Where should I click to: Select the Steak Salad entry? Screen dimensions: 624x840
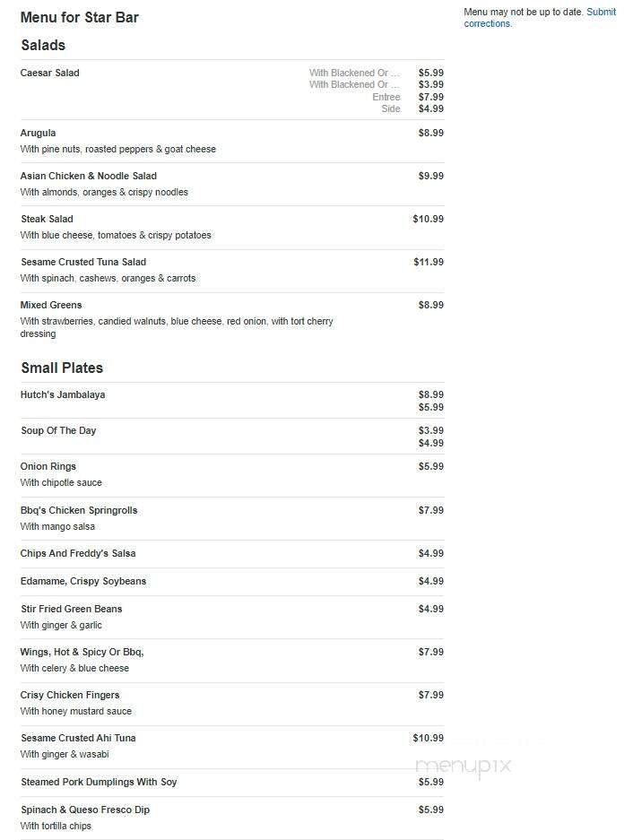(48, 219)
